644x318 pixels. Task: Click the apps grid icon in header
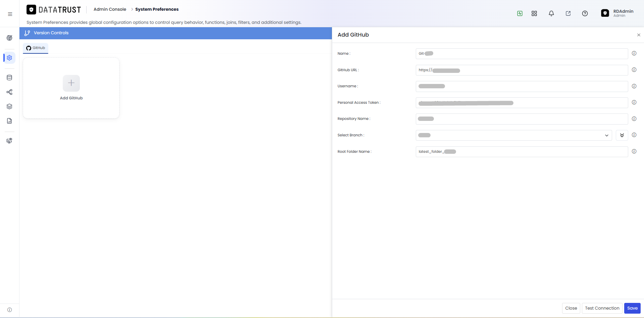(534, 13)
